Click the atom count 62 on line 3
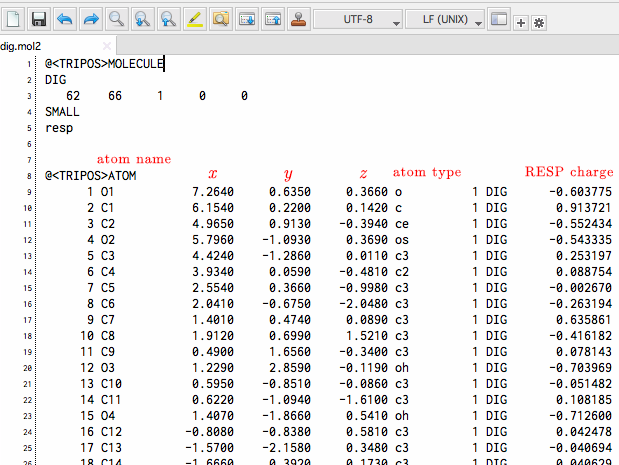This screenshot has height=465, width=619. [73, 96]
